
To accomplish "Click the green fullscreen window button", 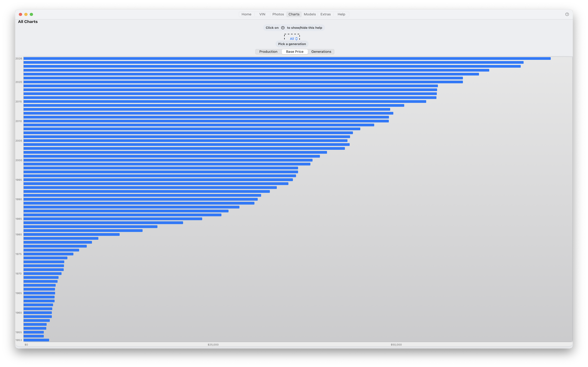I will coord(31,14).
